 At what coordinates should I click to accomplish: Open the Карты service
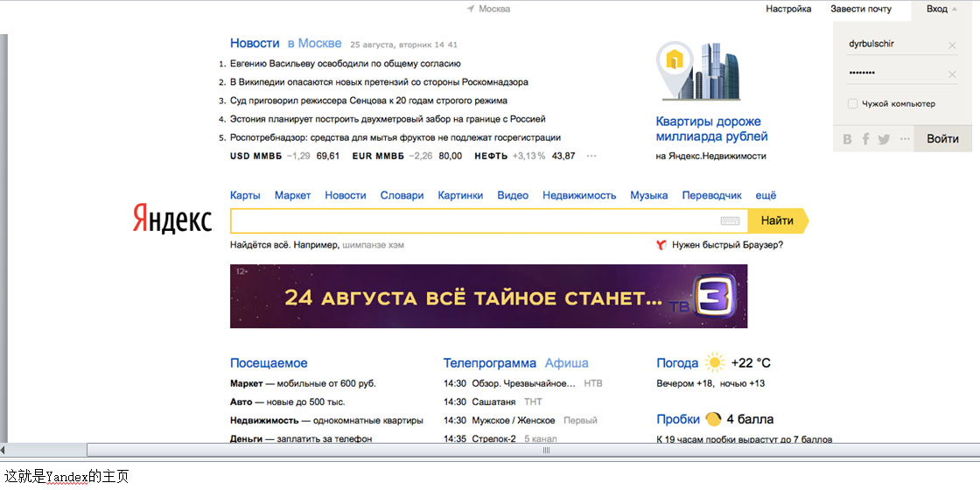[x=245, y=195]
